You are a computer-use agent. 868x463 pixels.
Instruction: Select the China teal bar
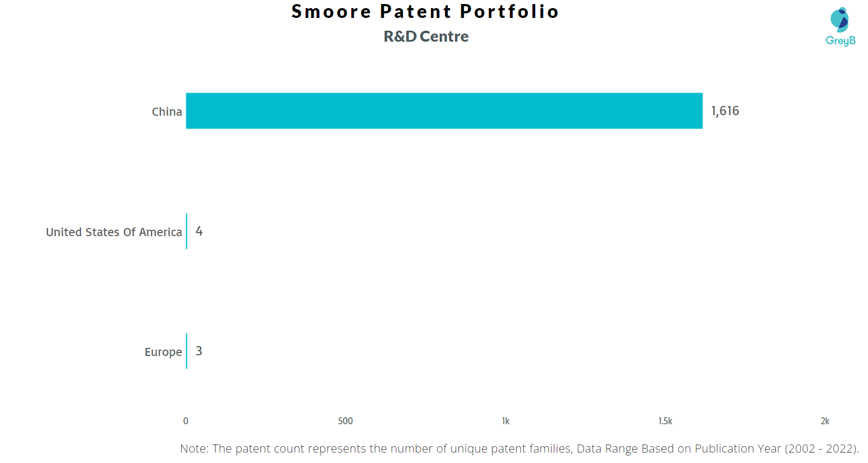[x=444, y=111]
